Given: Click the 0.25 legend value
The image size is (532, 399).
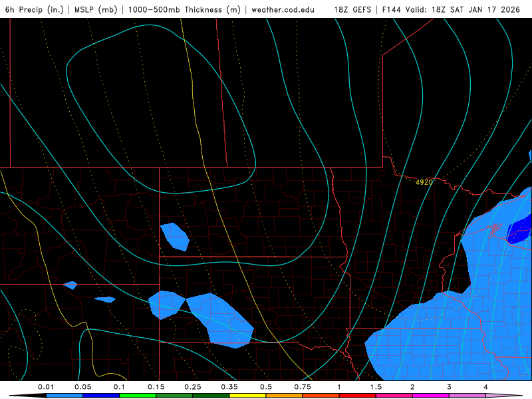Looking at the screenshot, I should pyautogui.click(x=193, y=387).
